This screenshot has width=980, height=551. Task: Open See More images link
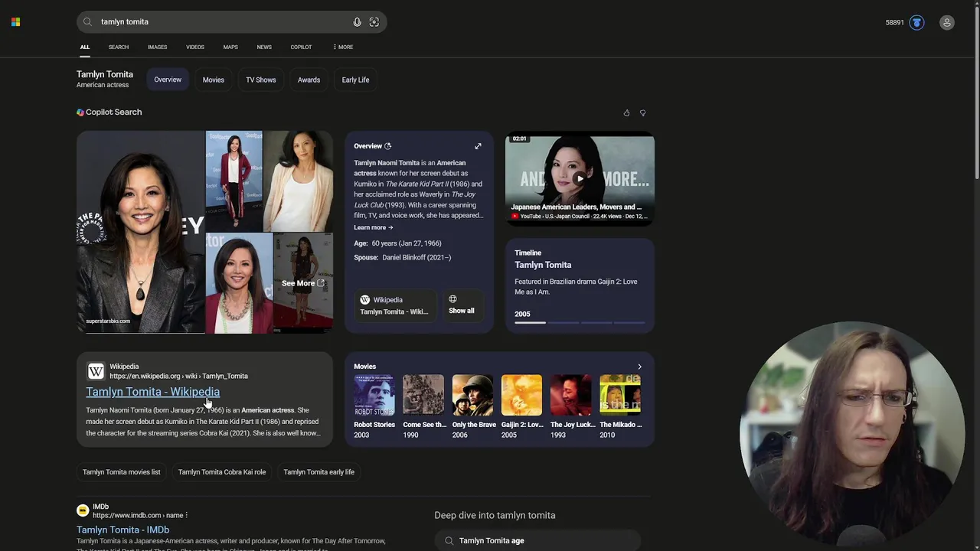pyautogui.click(x=302, y=283)
